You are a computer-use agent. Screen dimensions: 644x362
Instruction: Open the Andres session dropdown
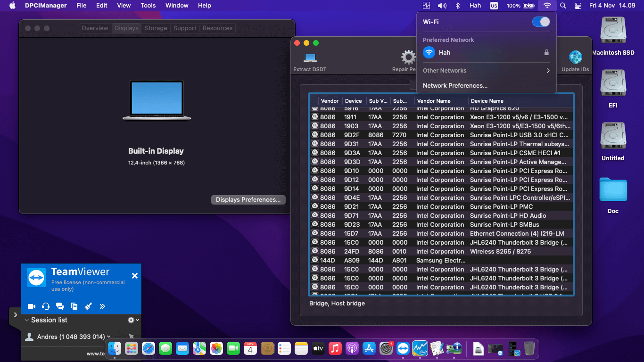pos(109,337)
